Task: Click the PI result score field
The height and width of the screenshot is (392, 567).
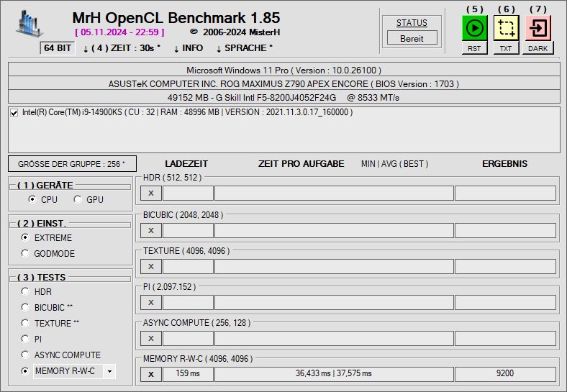Action: 505,302
